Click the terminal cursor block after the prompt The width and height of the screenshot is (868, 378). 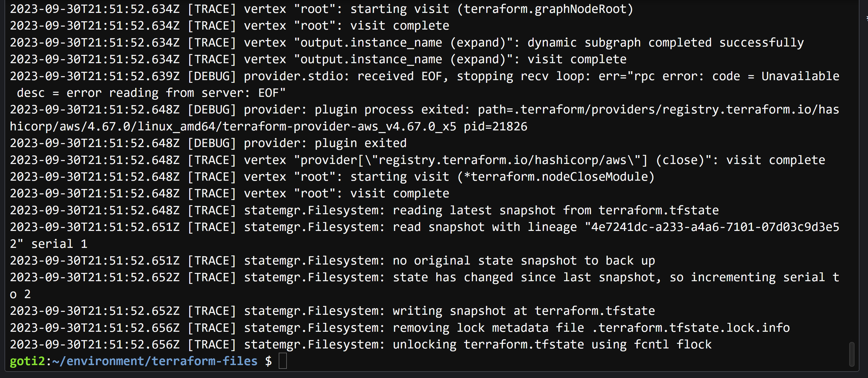coord(283,361)
